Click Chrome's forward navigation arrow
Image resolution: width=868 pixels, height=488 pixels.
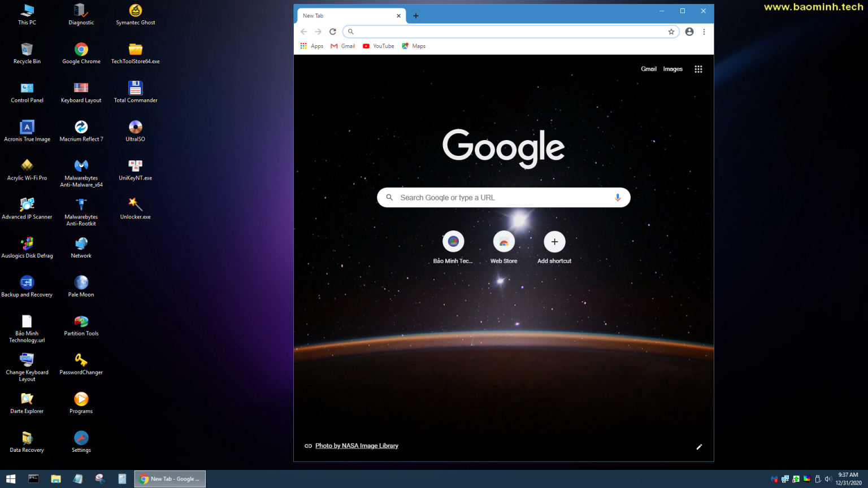click(318, 32)
